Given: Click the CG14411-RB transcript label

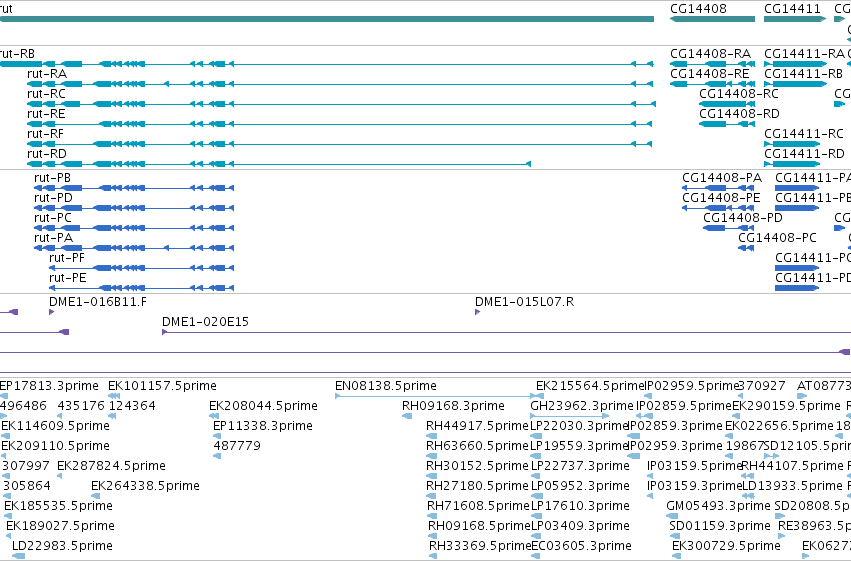Looking at the screenshot, I should (x=804, y=74).
